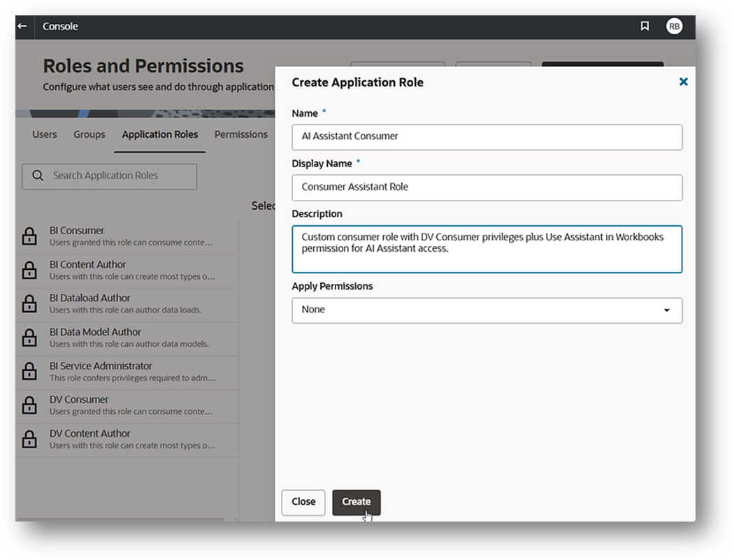Click the Create button in the dialog
Screen dimensions: 734x560
click(x=357, y=502)
